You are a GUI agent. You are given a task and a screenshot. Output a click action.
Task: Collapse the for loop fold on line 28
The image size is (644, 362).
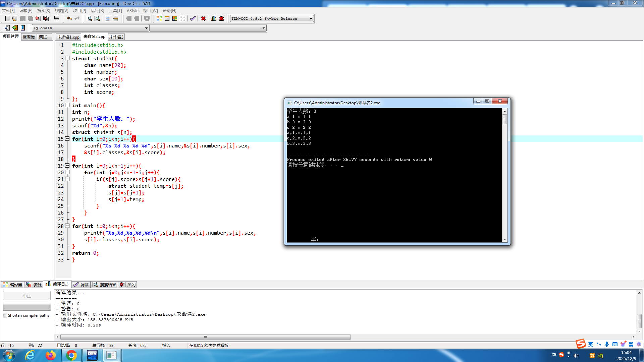pos(67,226)
